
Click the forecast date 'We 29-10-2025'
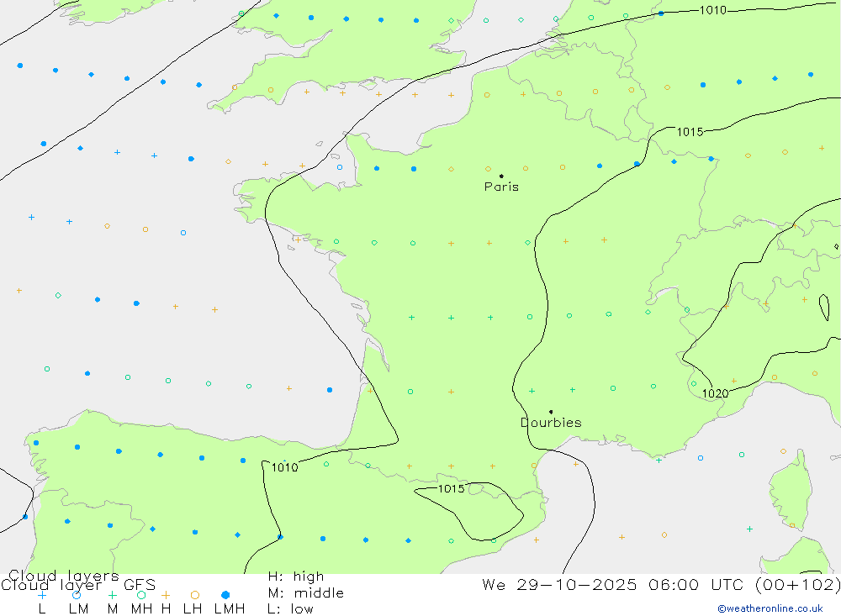pos(559,584)
